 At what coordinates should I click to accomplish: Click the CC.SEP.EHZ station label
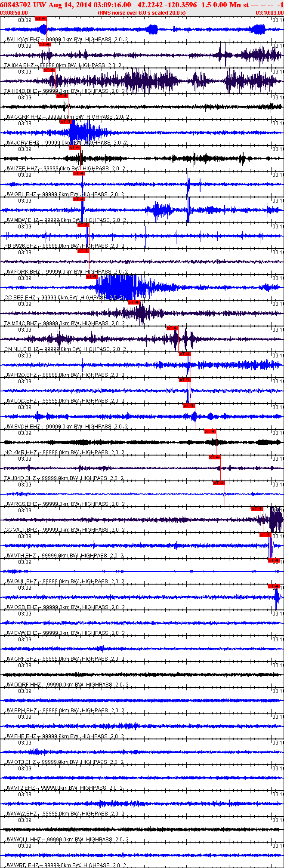20,298
